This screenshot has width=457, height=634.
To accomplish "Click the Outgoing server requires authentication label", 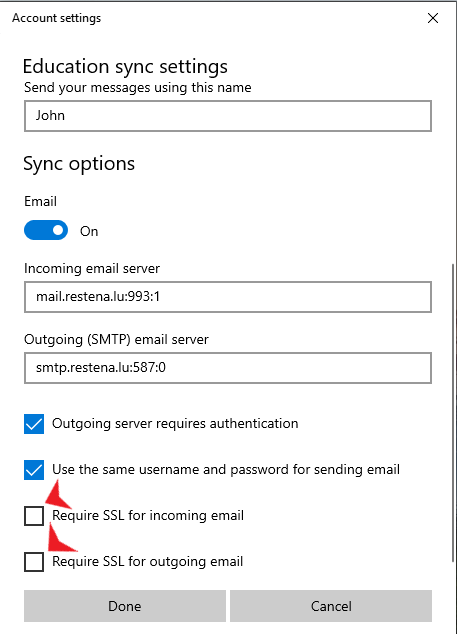I will (175, 423).
